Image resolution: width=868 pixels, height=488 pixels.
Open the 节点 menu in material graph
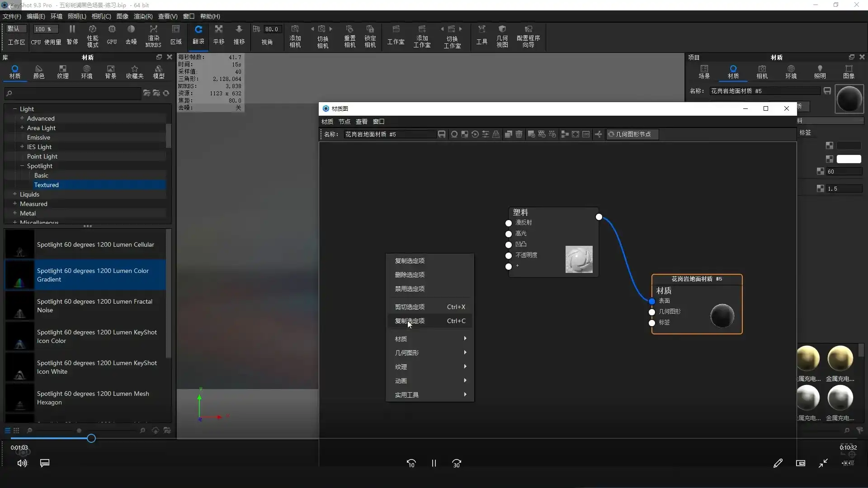[344, 122]
